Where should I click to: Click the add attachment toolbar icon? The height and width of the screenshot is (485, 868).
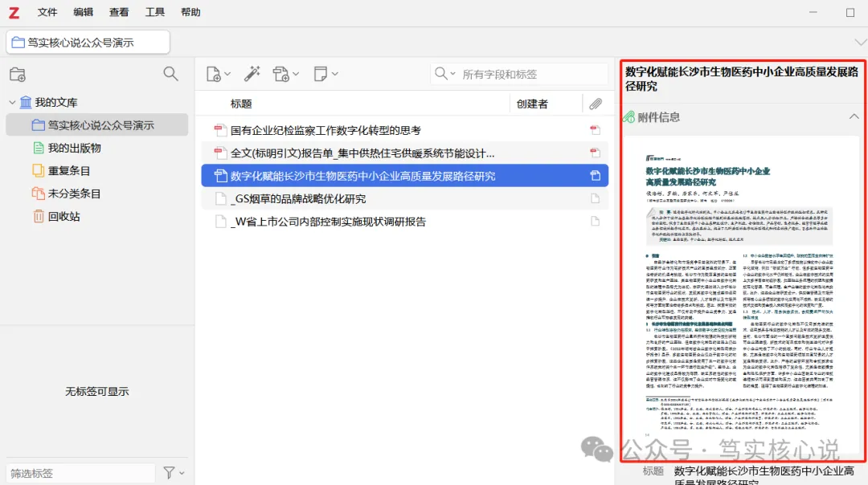pos(285,74)
